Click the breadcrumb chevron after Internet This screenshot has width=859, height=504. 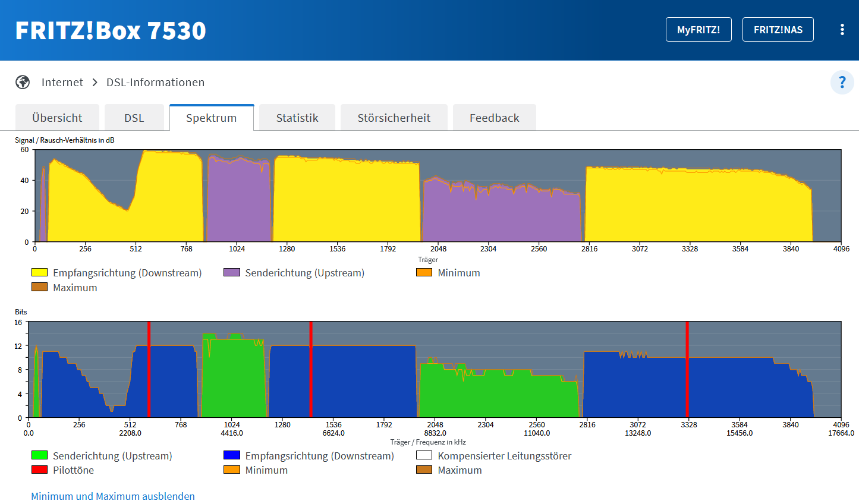(95, 82)
